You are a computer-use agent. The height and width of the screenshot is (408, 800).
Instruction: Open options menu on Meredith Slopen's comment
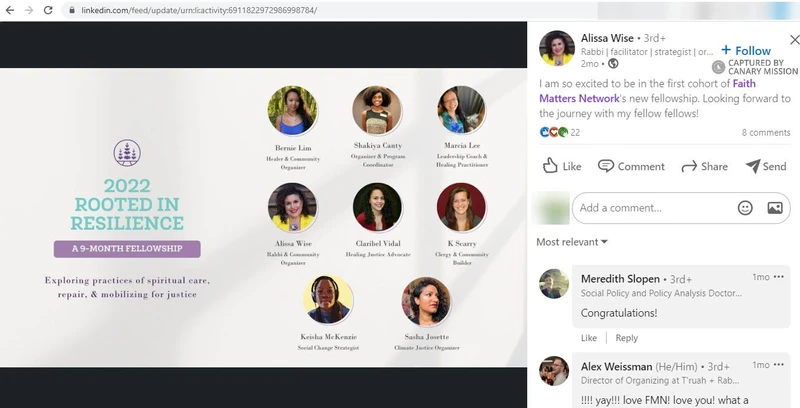tap(778, 277)
